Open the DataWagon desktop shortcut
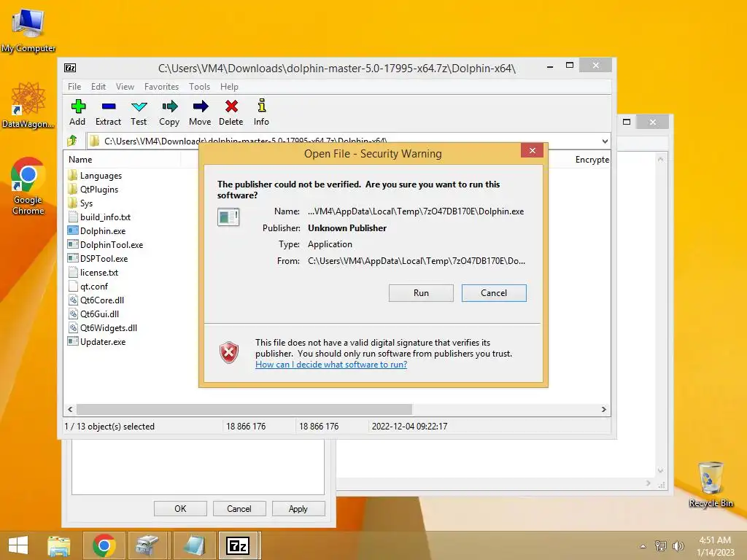Viewport: 747px width, 560px height. 28,105
